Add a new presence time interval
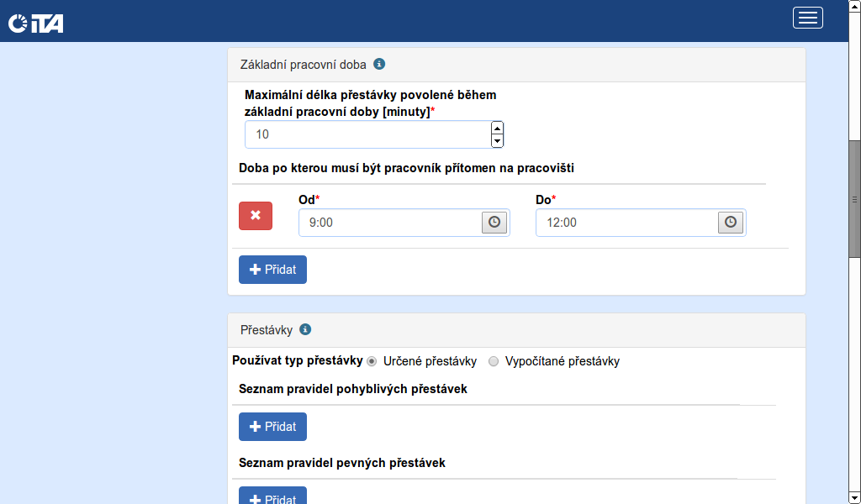The width and height of the screenshot is (861, 504). pyautogui.click(x=272, y=270)
